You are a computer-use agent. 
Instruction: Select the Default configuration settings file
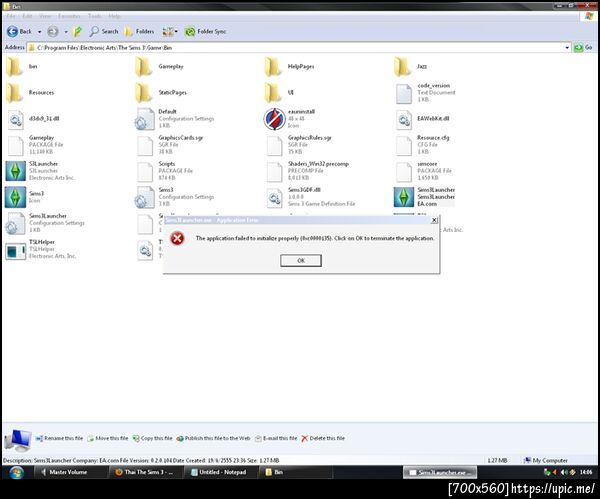(175, 119)
